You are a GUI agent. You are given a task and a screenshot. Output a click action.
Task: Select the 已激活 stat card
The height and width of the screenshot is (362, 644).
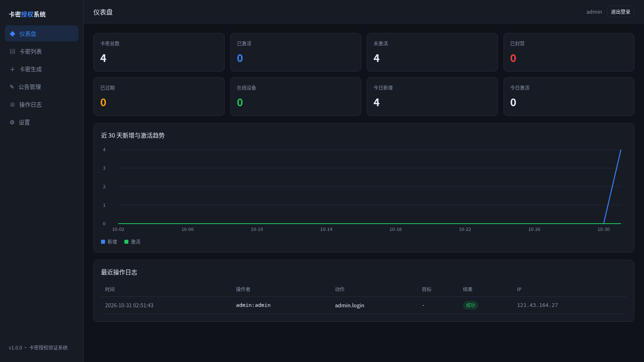click(x=295, y=52)
